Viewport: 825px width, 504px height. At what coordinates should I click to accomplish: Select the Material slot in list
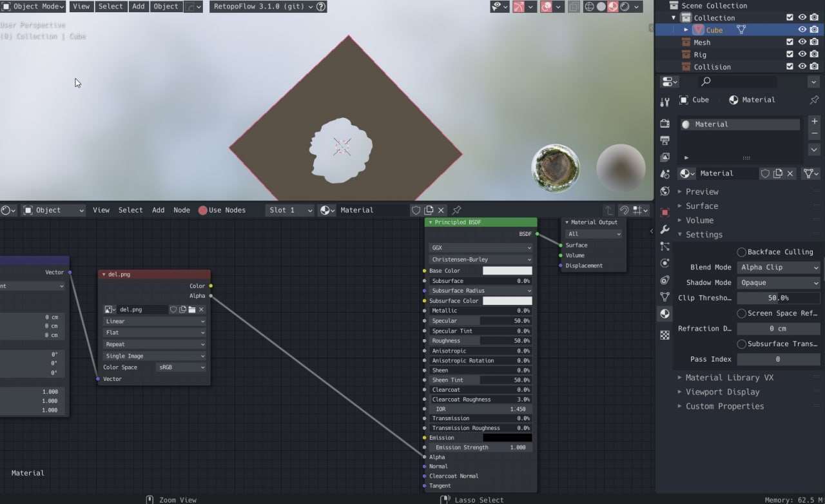(739, 124)
